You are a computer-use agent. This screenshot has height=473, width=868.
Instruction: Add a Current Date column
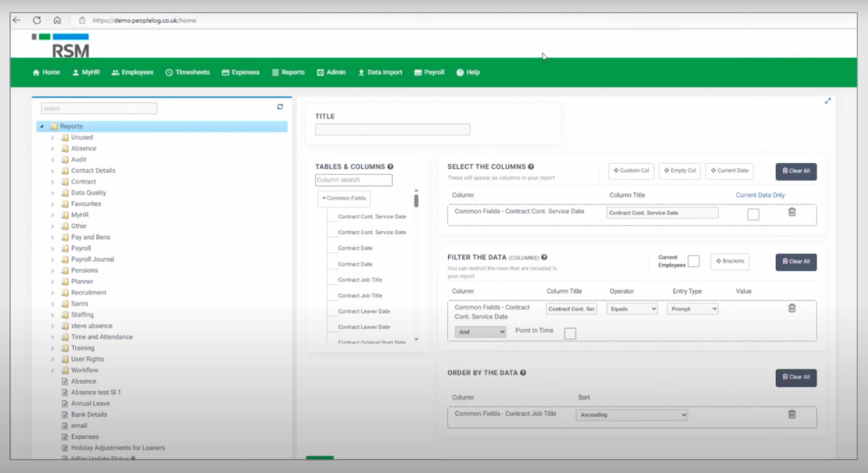pos(729,171)
